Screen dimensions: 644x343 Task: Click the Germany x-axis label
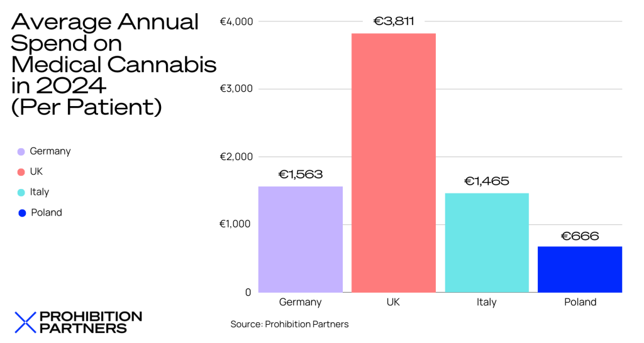pos(301,302)
